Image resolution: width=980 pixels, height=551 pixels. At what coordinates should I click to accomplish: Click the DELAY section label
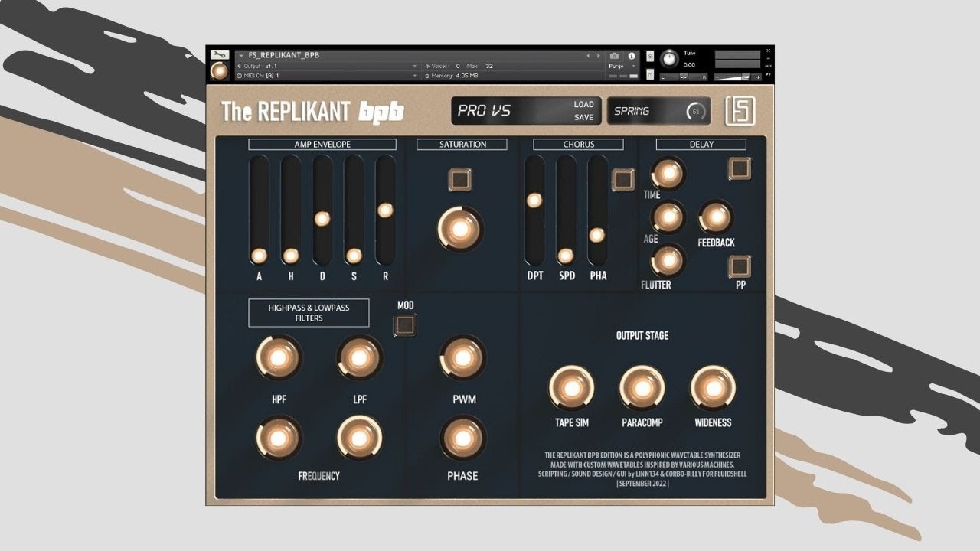(701, 144)
